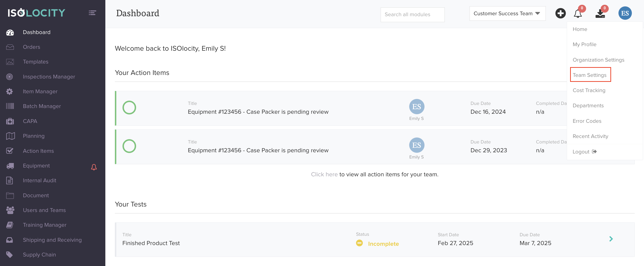Click the ISOlocity logo

(x=36, y=13)
